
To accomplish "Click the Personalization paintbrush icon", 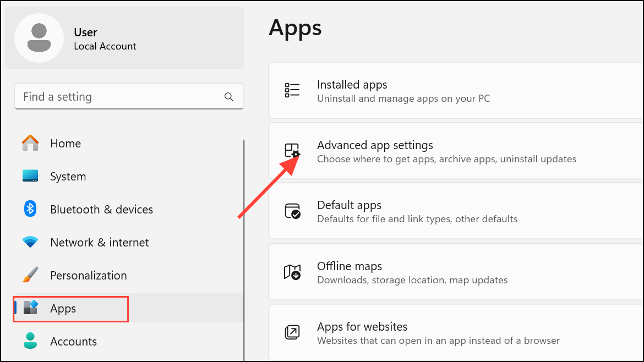I will click(x=30, y=275).
